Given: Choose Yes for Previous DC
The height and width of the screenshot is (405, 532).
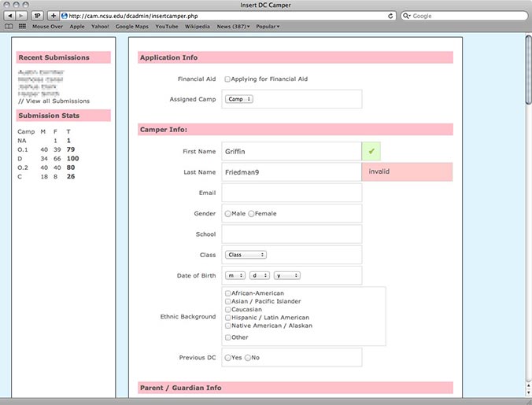Looking at the screenshot, I should coord(227,358).
